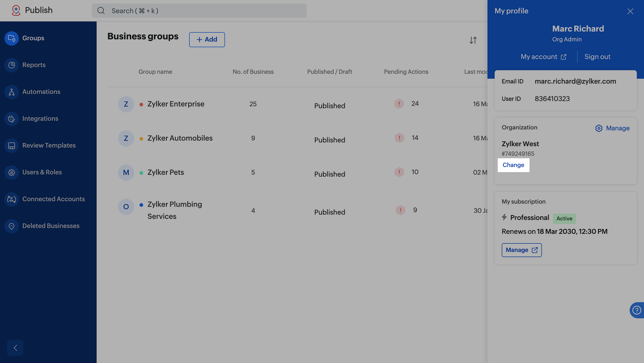
Task: Close the My profile panel
Action: coord(630,11)
